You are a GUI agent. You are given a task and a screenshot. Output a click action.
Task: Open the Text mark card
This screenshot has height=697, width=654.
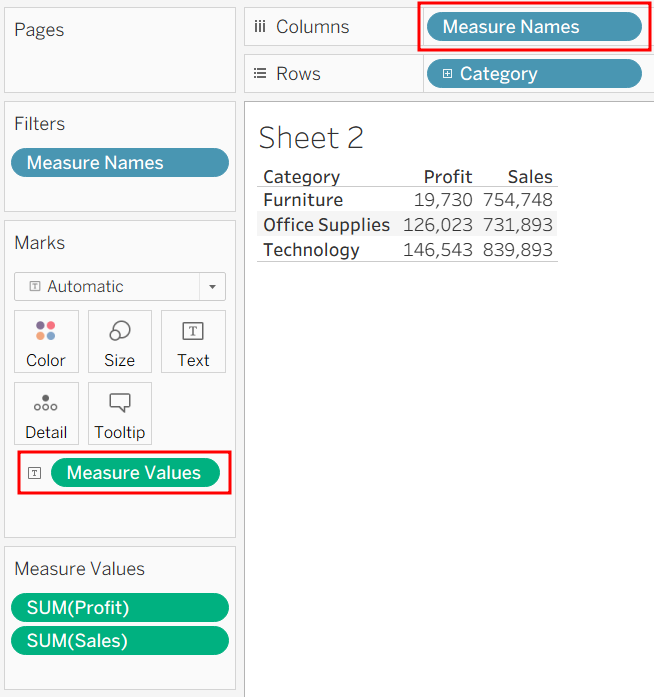pyautogui.click(x=193, y=341)
